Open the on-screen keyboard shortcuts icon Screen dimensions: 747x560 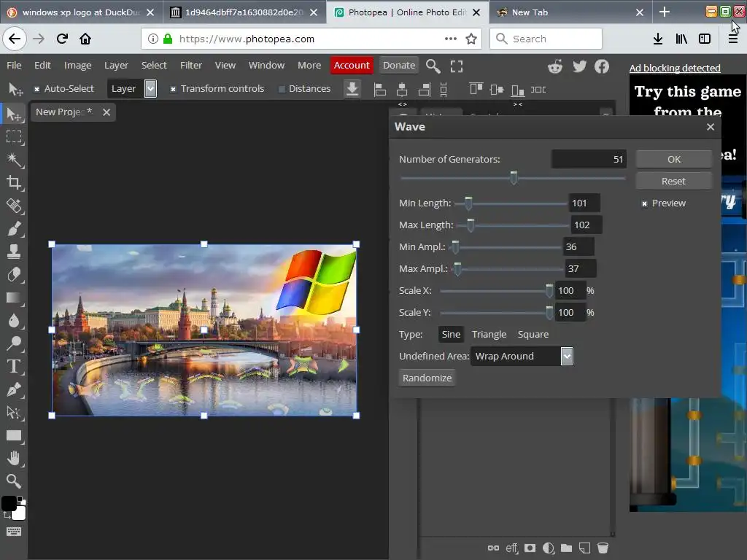[14, 532]
